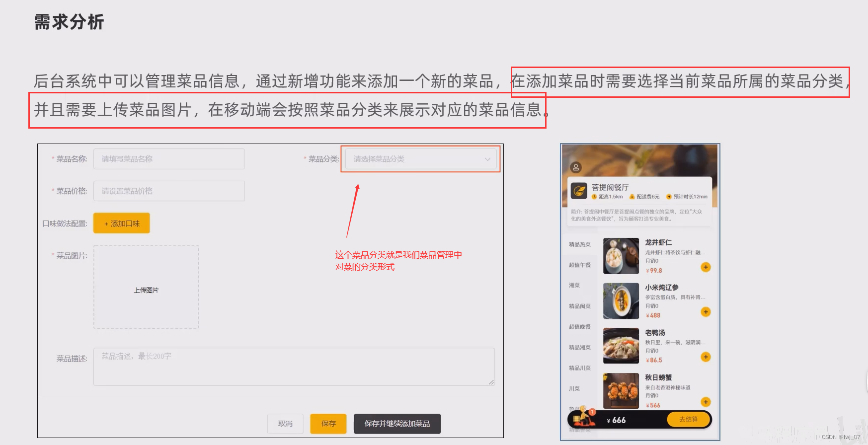This screenshot has height=445, width=868.
Task: Focus the 请填写菜品名称 input field
Action: click(x=169, y=159)
